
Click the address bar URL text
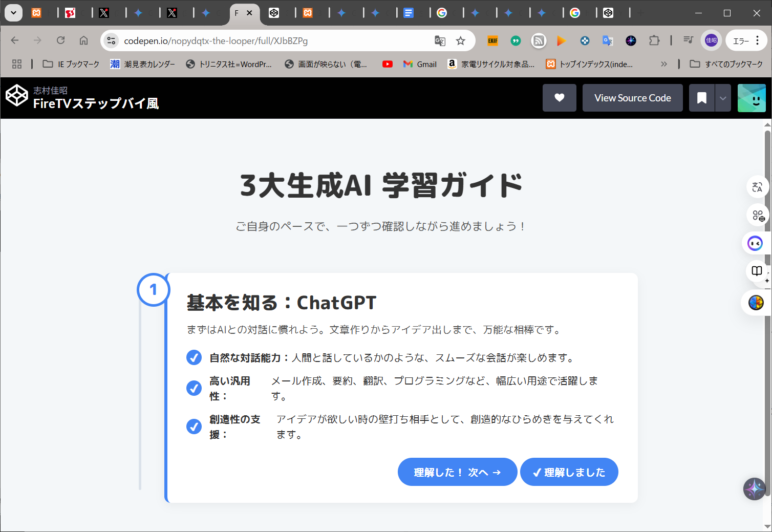(x=216, y=41)
